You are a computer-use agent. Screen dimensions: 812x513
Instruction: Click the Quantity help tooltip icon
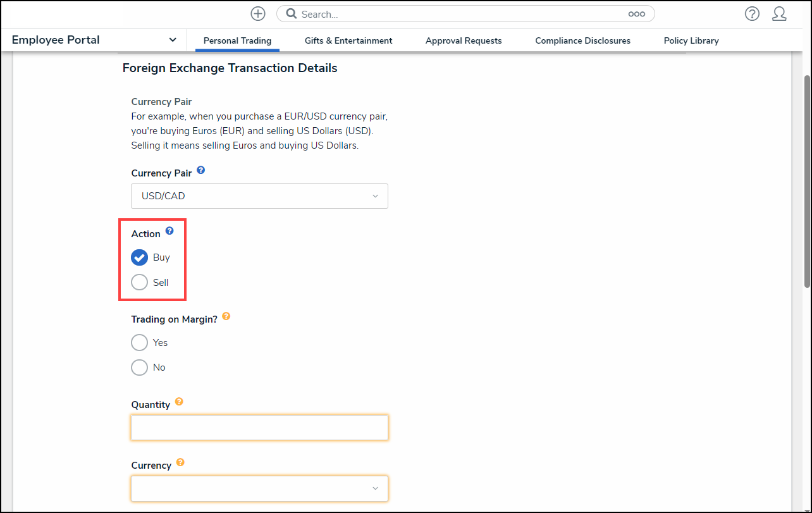179,402
